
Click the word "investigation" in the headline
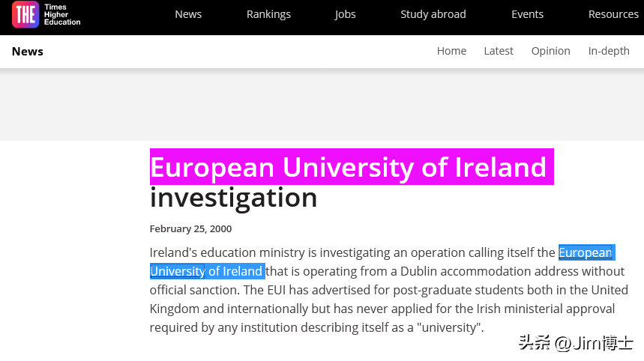coord(233,198)
